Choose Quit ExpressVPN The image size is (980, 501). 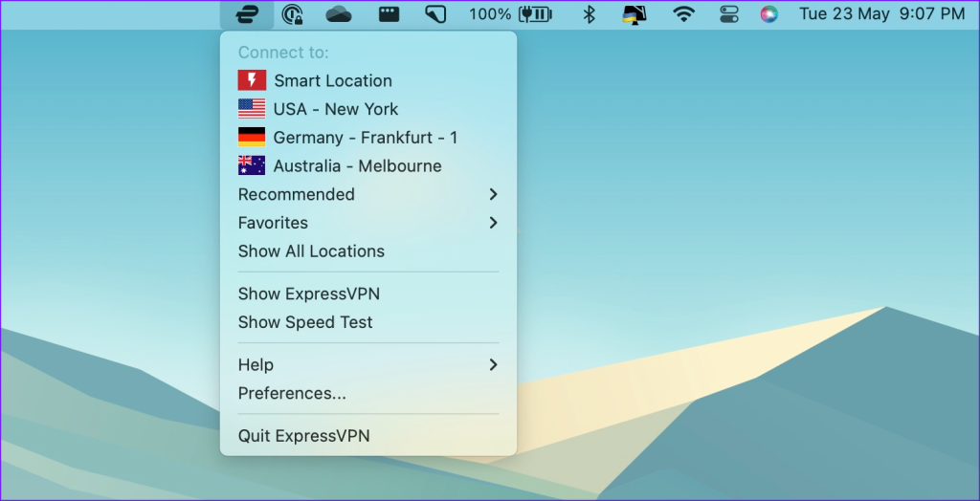tap(368, 435)
